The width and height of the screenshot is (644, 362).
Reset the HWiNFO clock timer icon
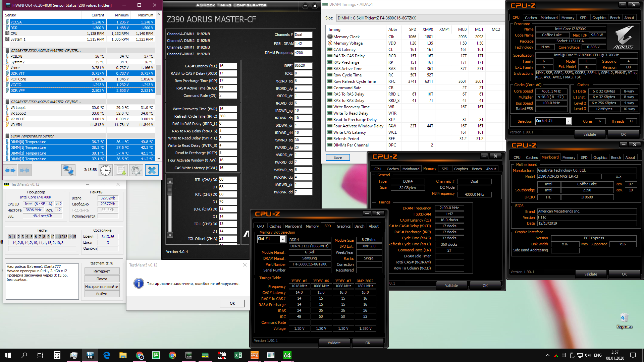pos(106,170)
